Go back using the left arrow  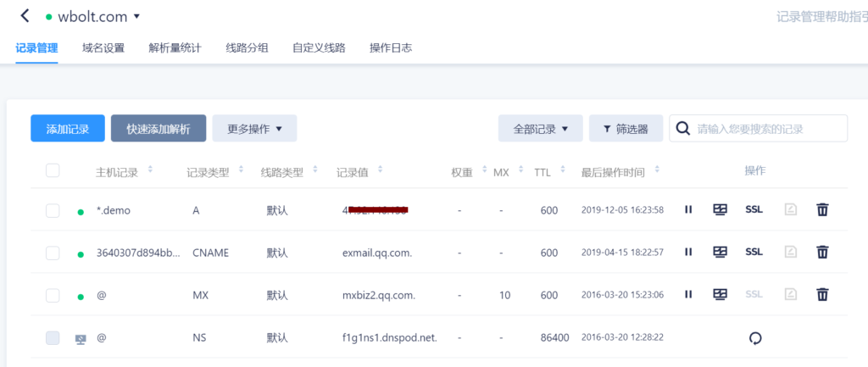click(x=25, y=16)
